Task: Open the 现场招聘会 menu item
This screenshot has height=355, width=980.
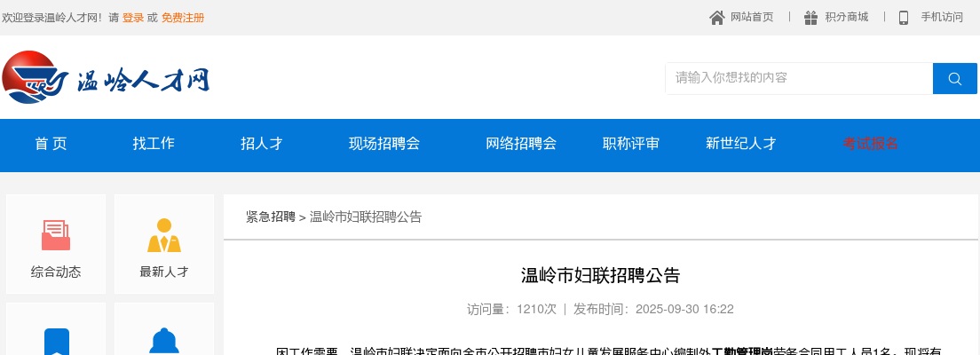Action: coord(384,144)
